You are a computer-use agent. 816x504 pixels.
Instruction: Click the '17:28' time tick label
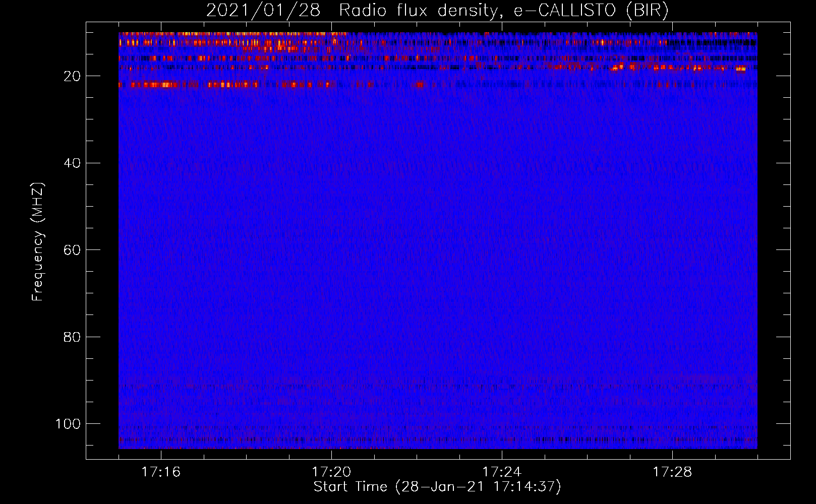click(x=672, y=472)
